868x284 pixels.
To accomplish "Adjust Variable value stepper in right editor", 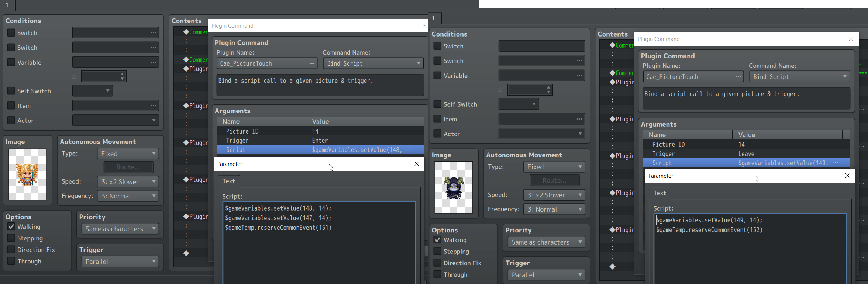I will [548, 90].
